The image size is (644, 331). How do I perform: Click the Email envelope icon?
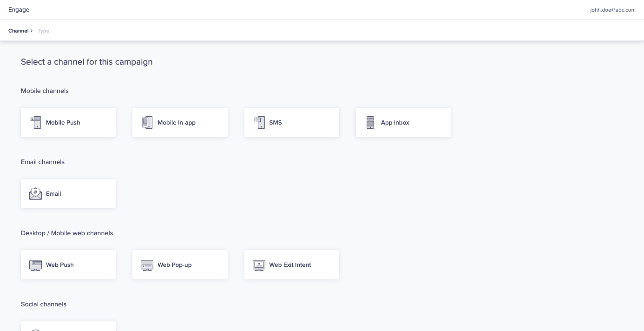[35, 193]
